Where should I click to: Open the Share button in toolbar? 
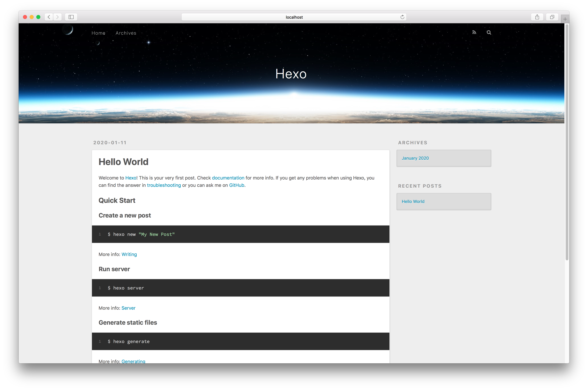click(x=537, y=17)
